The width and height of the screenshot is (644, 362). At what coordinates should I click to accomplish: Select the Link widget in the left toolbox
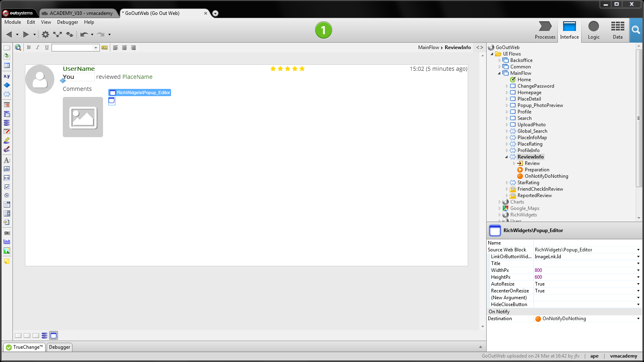coord(6,241)
